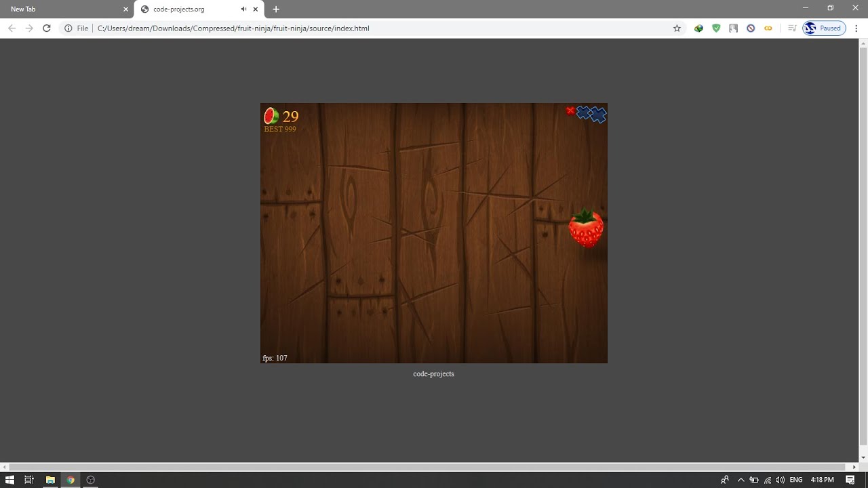Click the watermelon score icon

click(x=271, y=116)
